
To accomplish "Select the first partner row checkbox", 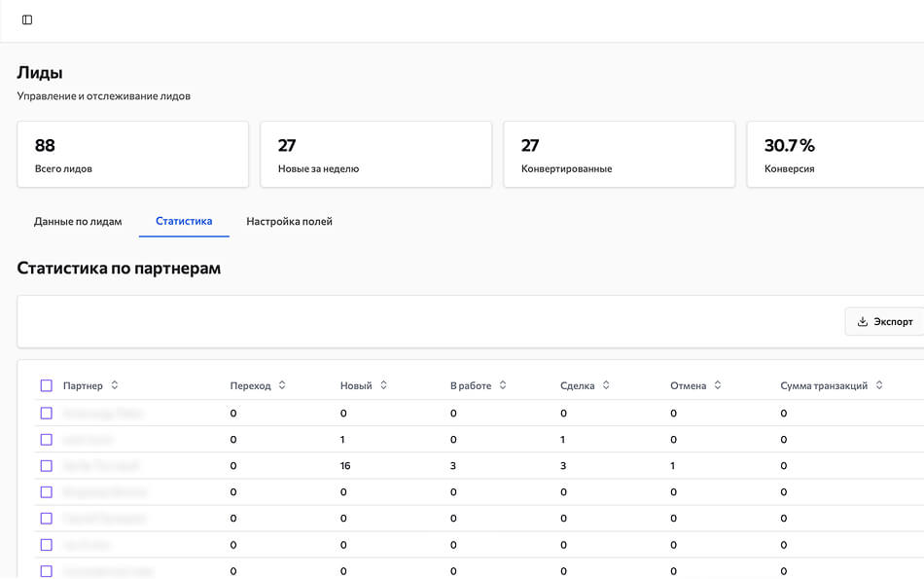I will [46, 414].
